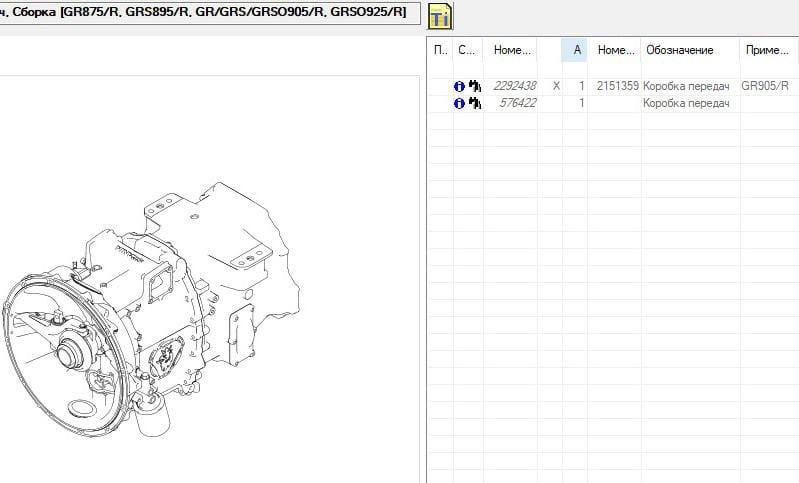
Task: Click info icon in row 2292438
Action: pyautogui.click(x=459, y=86)
